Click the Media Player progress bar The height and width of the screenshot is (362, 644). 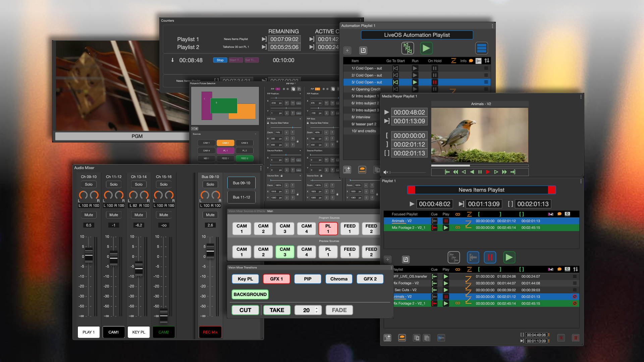pyautogui.click(x=480, y=166)
